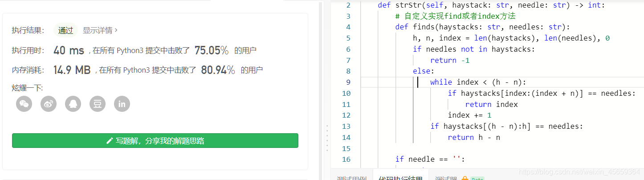Click the 'return index' code line
The image size is (644, 180).
pos(492,104)
